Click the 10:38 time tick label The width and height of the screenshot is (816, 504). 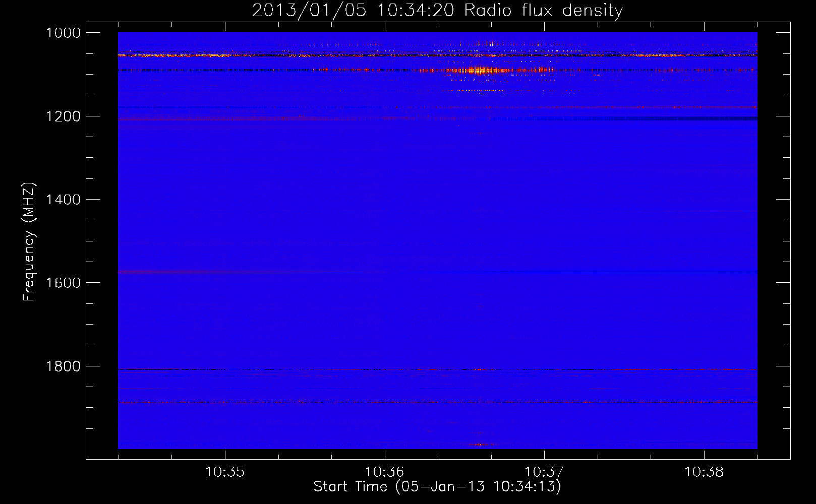tap(704, 472)
